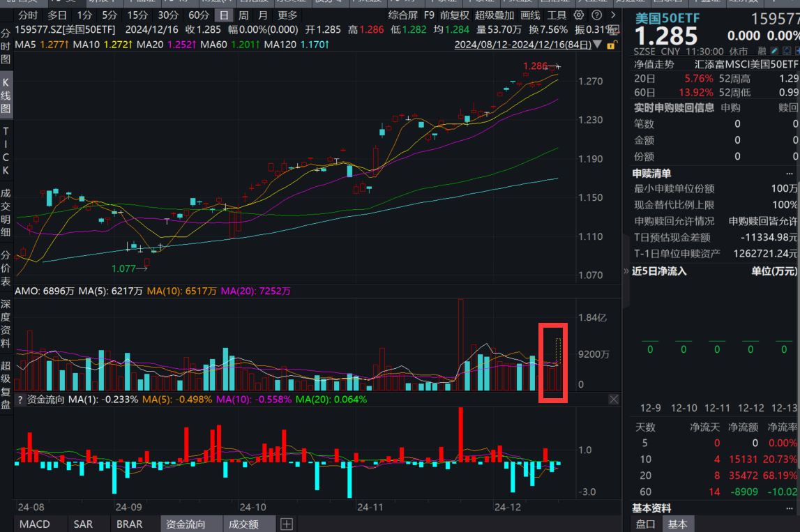
Task: Expand the date range dropdown arrow
Action: (597, 44)
